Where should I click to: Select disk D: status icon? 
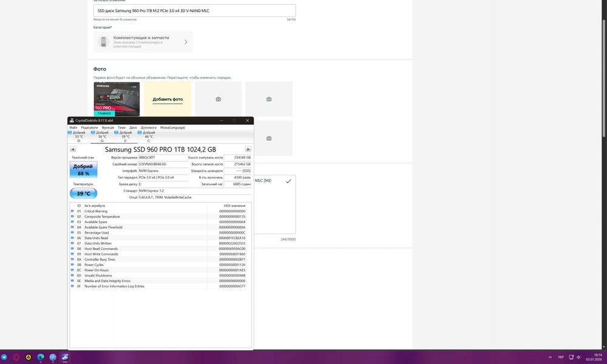pyautogui.click(x=70, y=132)
